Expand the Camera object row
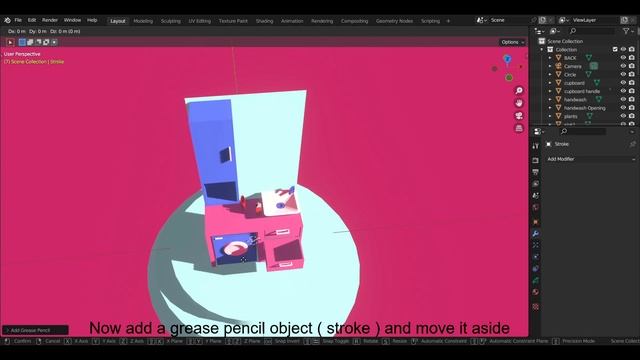The height and width of the screenshot is (360, 640). (550, 66)
